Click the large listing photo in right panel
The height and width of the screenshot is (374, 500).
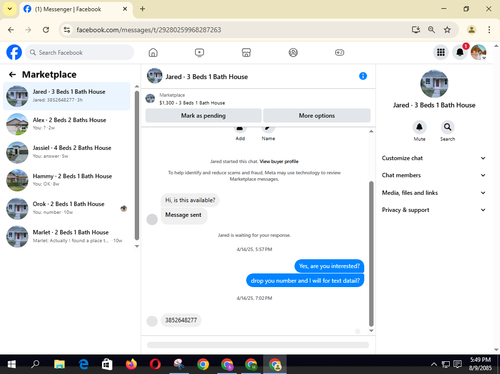click(434, 84)
